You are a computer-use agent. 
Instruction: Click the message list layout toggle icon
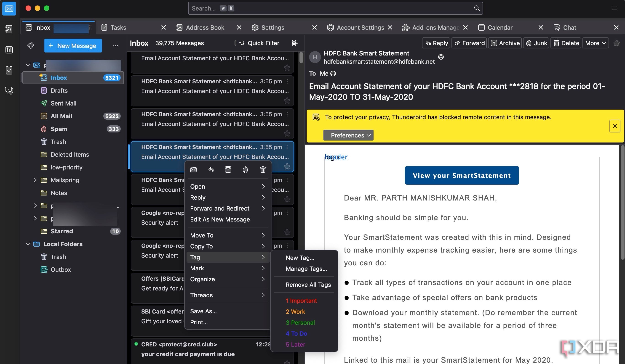point(294,43)
